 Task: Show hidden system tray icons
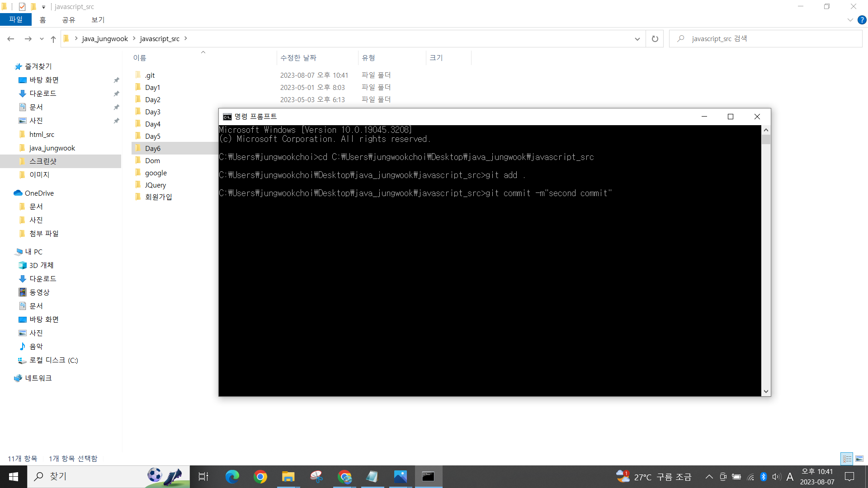tap(709, 477)
